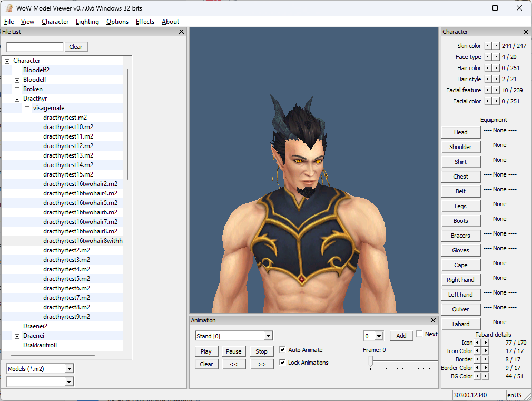Click Facial feature next arrow
The image size is (532, 401).
[x=496, y=90]
